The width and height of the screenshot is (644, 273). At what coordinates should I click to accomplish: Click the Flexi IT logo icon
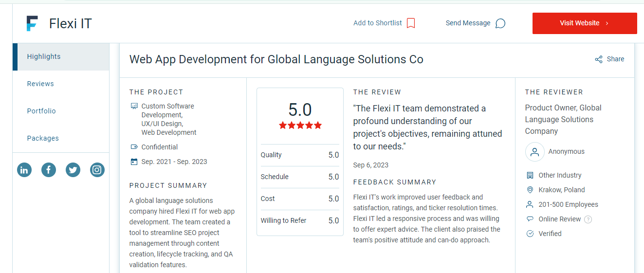pyautogui.click(x=32, y=23)
